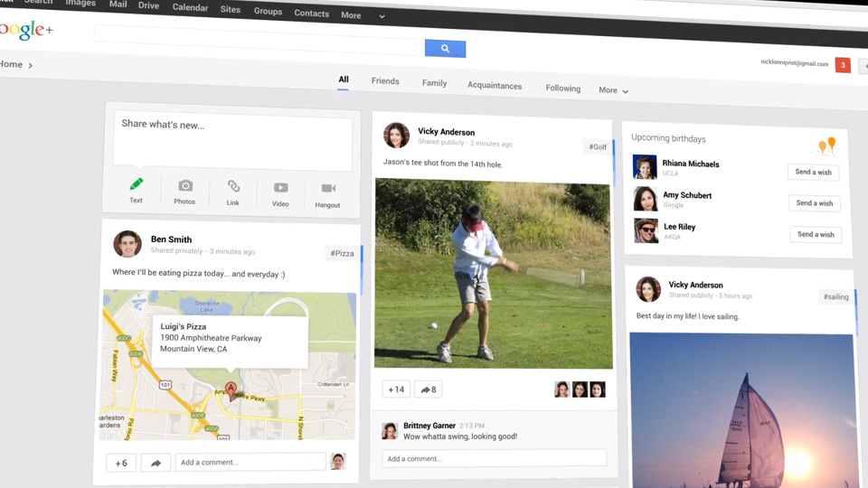Switch to the Following tab
Viewport: 868px width, 488px height.
click(563, 88)
